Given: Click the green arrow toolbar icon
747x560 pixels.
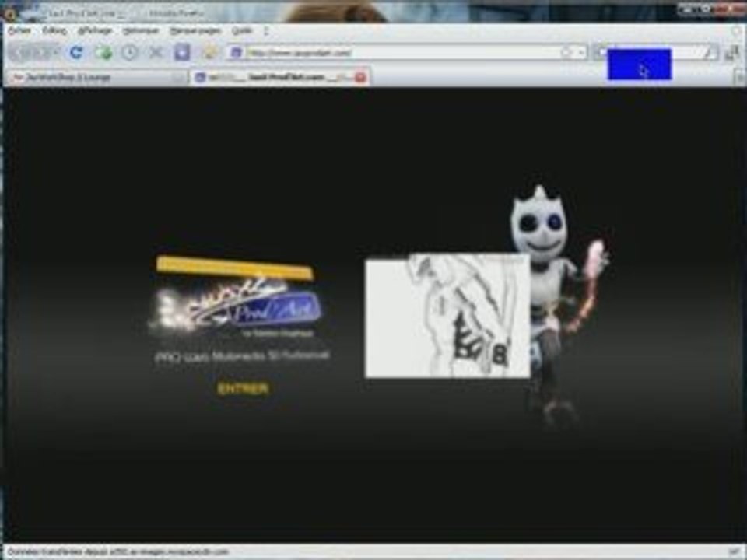Looking at the screenshot, I should (103, 52).
